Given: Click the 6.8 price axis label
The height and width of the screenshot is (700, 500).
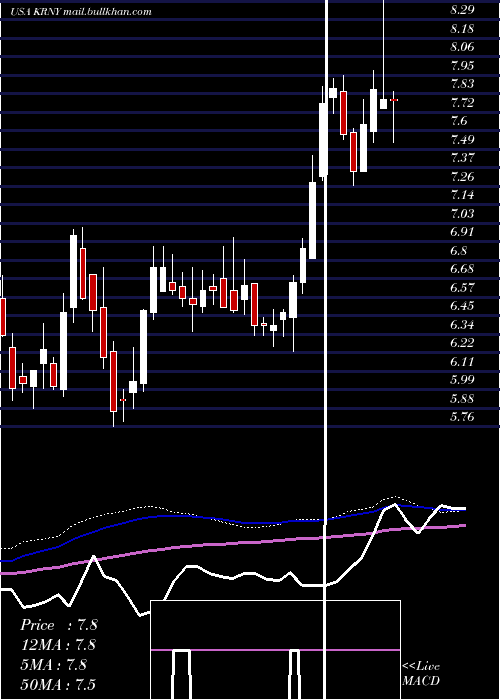Looking at the screenshot, I should [x=459, y=251].
